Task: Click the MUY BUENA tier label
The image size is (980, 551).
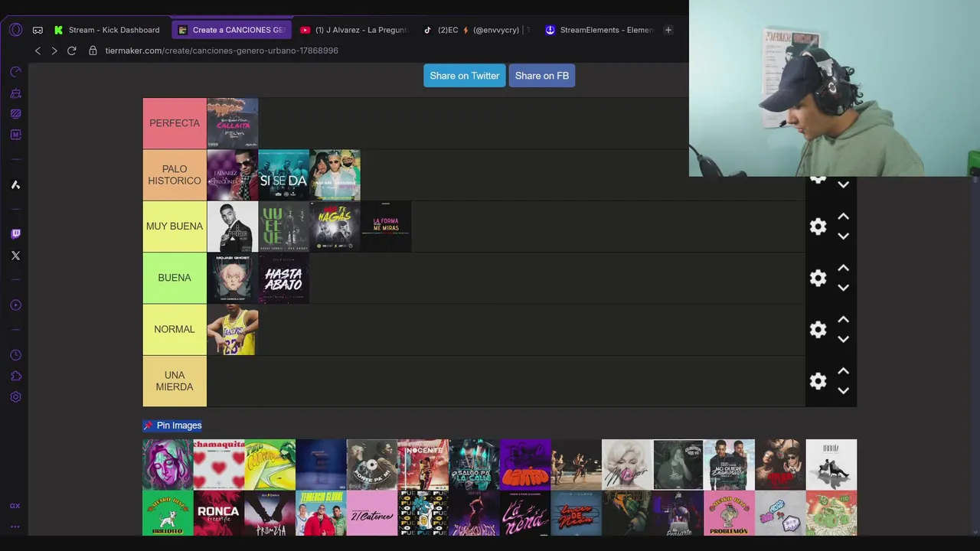Action: pyautogui.click(x=175, y=227)
